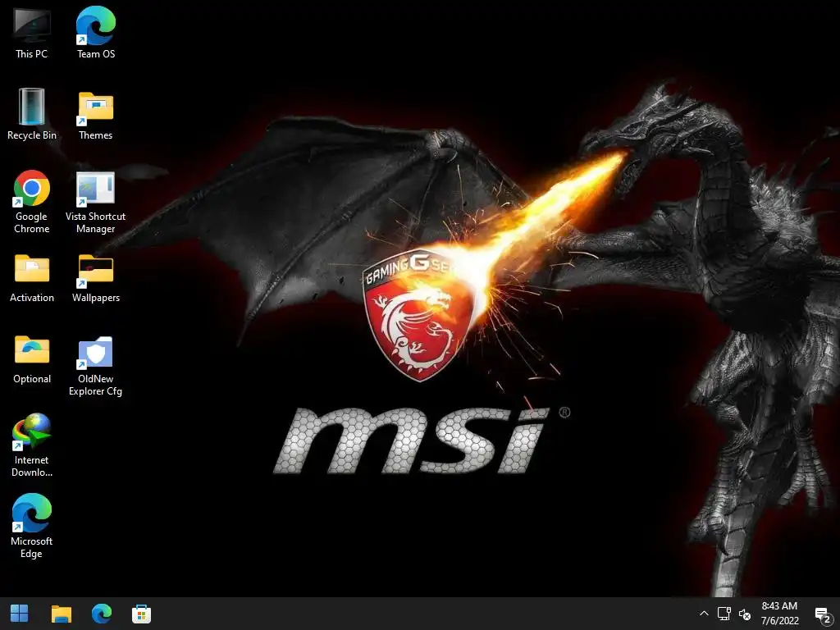This screenshot has width=840, height=630.
Task: Select the Internet Download Manager shortcut
Action: [32, 445]
